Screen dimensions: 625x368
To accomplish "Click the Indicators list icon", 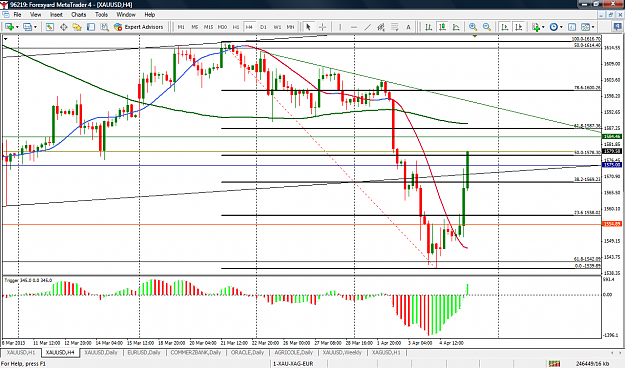I will pos(536,27).
